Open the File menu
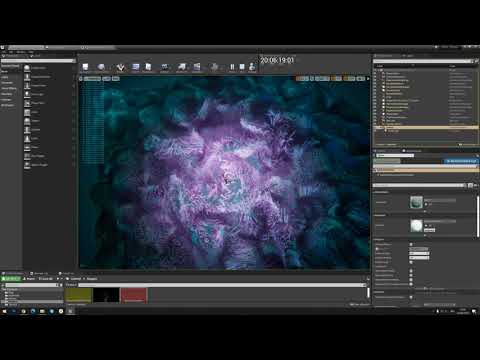This screenshot has width=480, height=360. tap(3, 52)
